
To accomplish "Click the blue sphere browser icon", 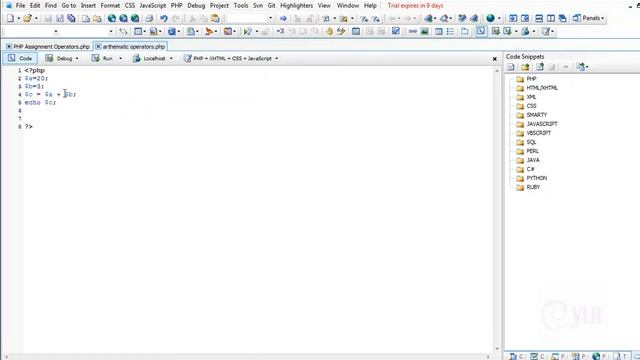I will click(x=490, y=18).
